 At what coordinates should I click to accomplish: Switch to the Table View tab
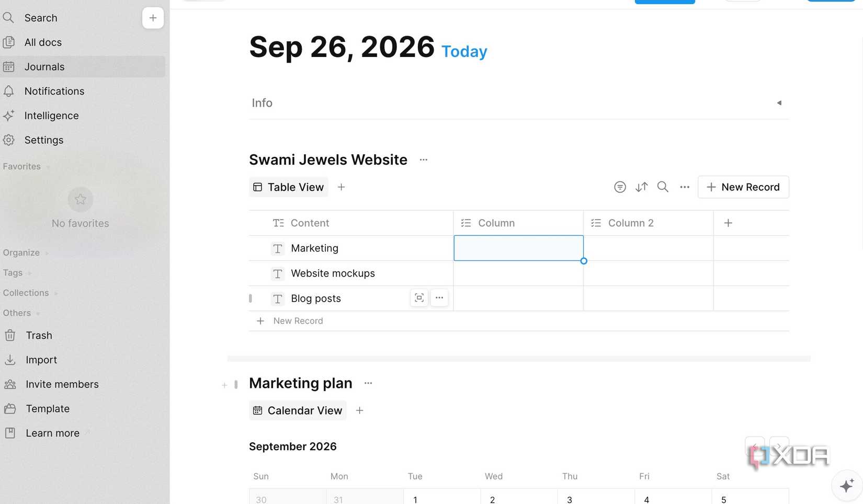click(x=289, y=187)
